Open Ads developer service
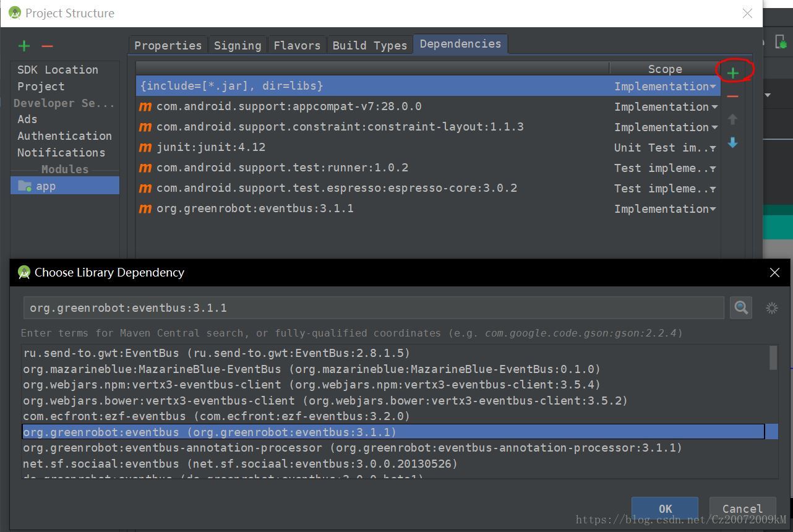The width and height of the screenshot is (793, 532). tap(27, 119)
